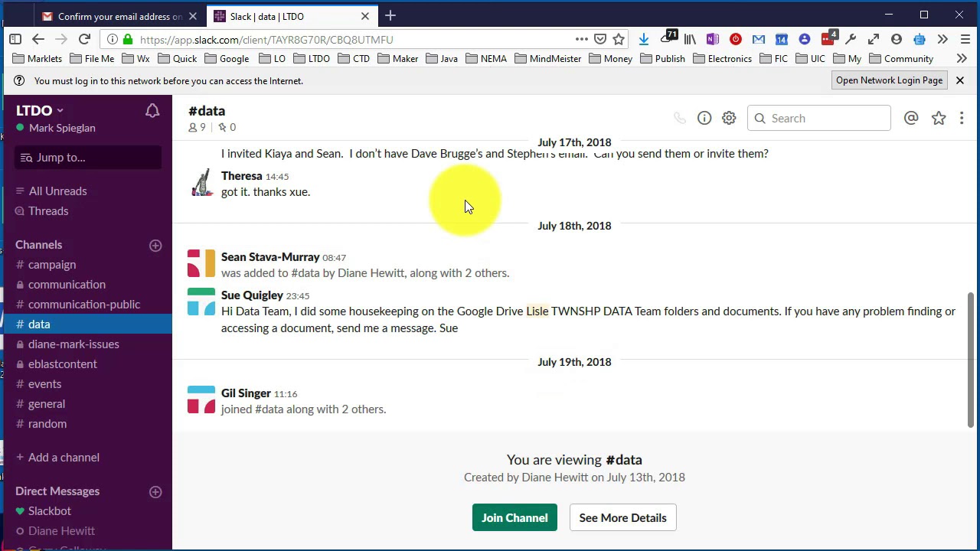The height and width of the screenshot is (551, 980).
Task: Click Gil Singer's name
Action: (246, 393)
